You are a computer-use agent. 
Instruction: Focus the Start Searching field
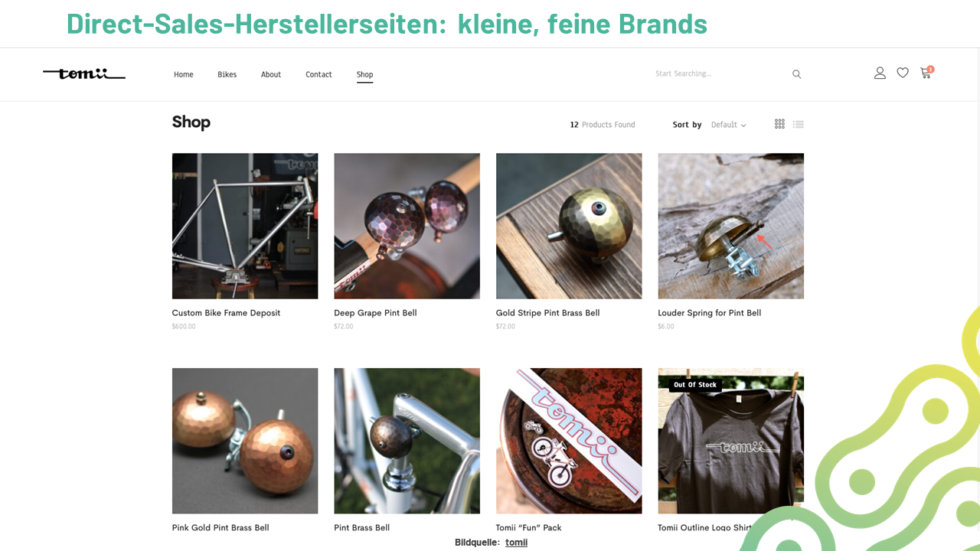pos(720,74)
